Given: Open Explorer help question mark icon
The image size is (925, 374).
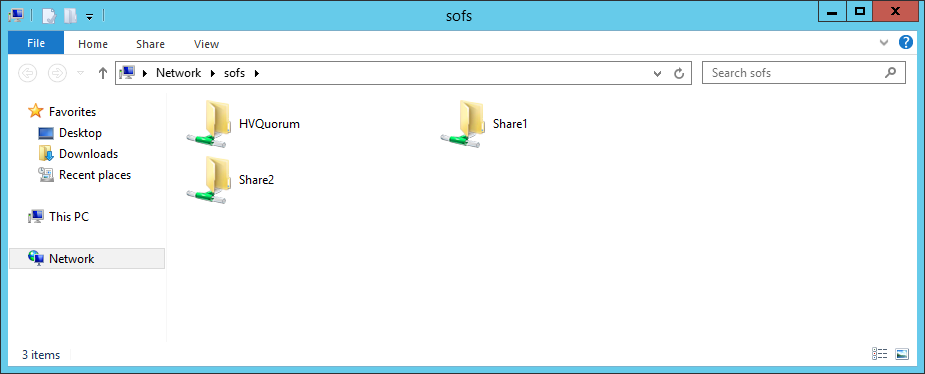Looking at the screenshot, I should (906, 42).
